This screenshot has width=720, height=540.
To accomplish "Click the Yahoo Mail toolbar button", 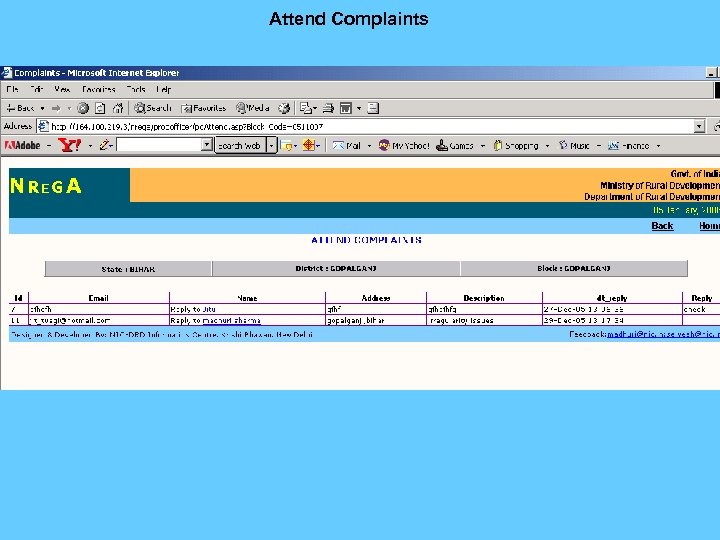I will tap(346, 146).
